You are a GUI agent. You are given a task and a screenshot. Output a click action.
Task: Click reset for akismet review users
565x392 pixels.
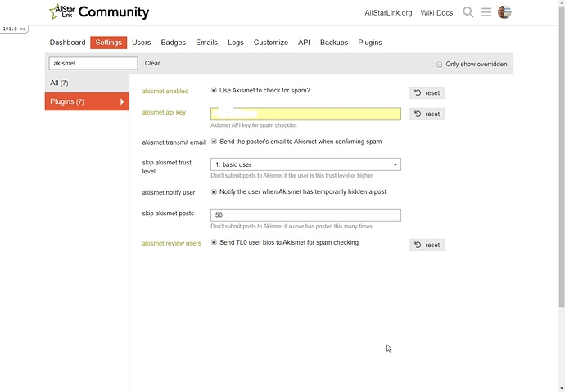coord(427,246)
